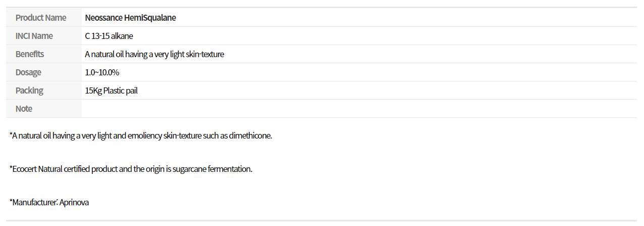Click the 1.0~10.0% dosage value

pos(102,72)
